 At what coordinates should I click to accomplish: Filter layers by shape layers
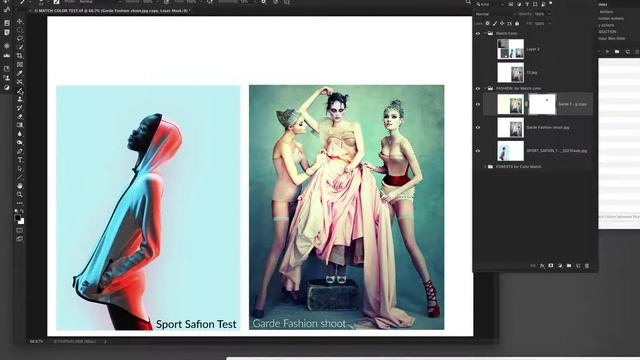tap(535, 4)
